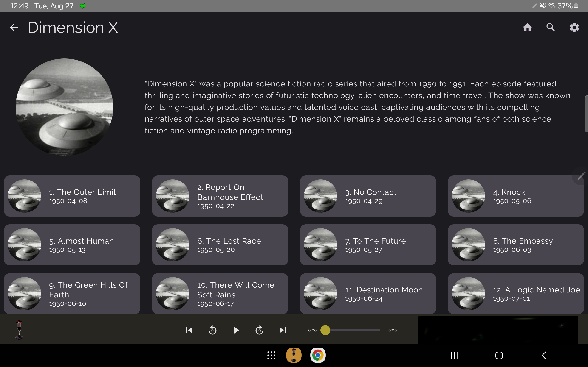Viewport: 588px width, 367px height.
Task: Open episode 10, There Will Come Soft Rains
Action: [219, 293]
